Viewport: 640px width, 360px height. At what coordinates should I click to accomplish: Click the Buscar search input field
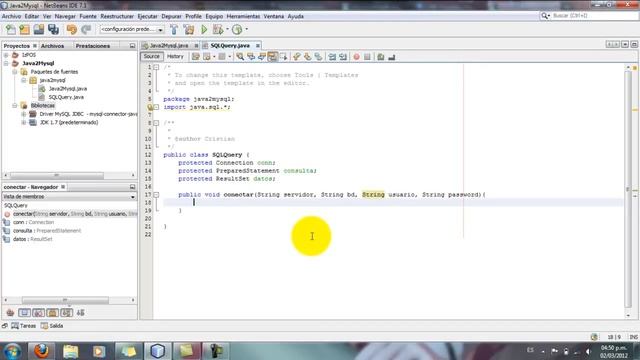coord(594,16)
